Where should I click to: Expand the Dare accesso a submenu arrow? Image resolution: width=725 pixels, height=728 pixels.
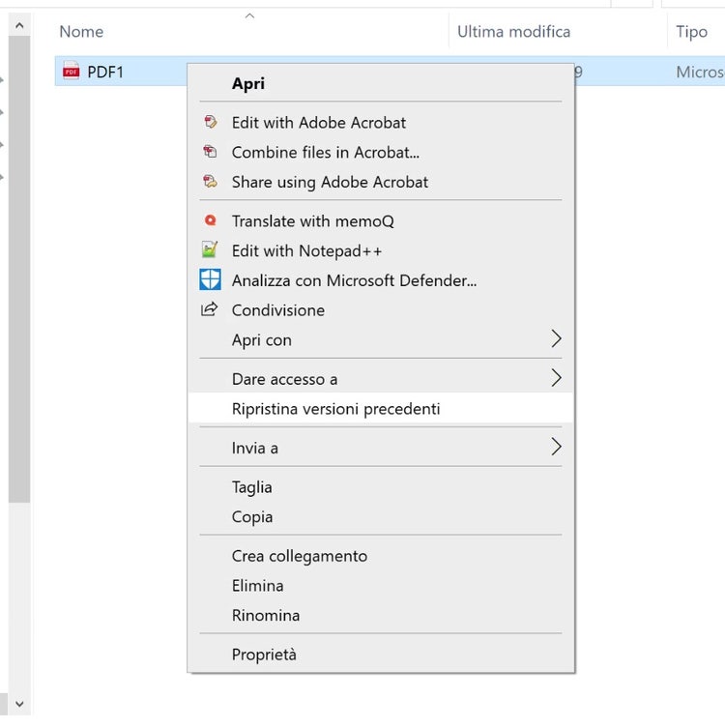[x=556, y=378]
